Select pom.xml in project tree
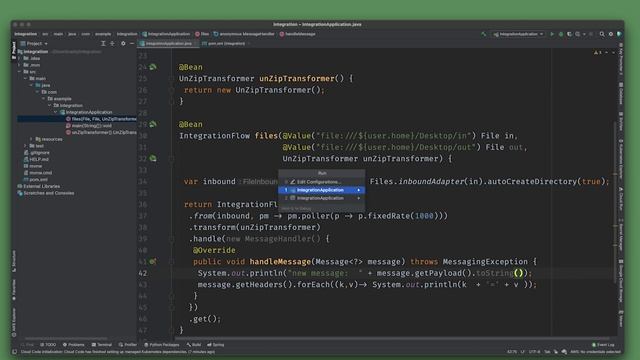Viewport: 640px width, 360px height. 36,180
